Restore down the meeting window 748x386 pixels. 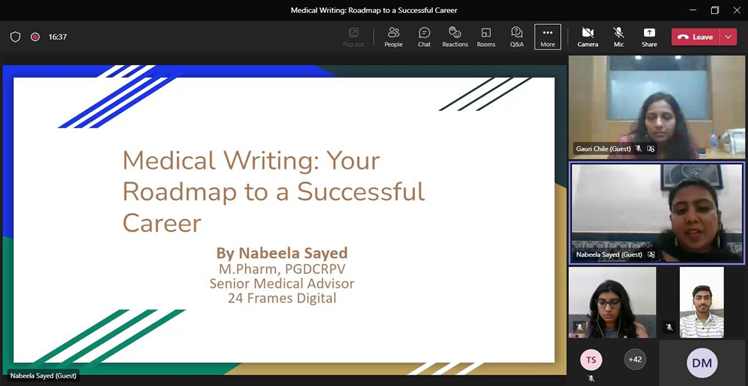coord(715,10)
